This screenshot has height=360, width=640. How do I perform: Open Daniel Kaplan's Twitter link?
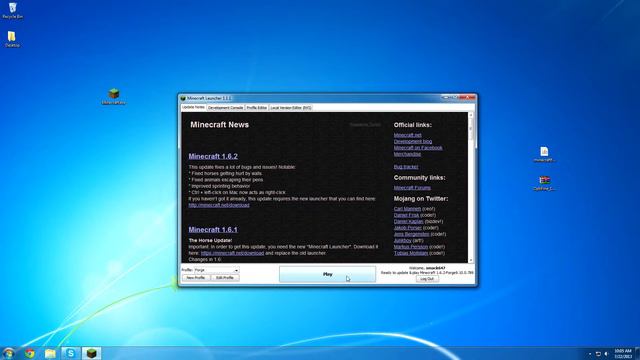pyautogui.click(x=409, y=221)
